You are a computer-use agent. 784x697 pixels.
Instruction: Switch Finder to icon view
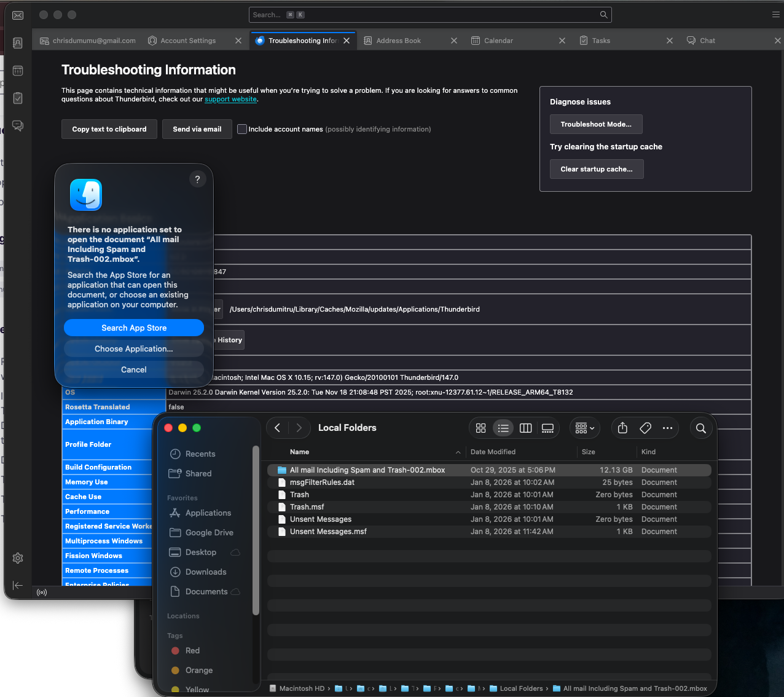(481, 428)
